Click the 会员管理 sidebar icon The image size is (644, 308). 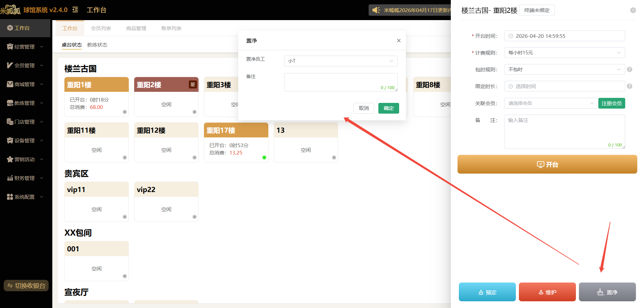pos(10,65)
